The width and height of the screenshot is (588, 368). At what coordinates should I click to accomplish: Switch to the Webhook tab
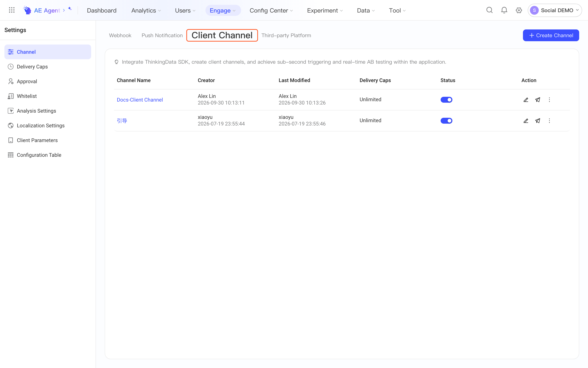(x=120, y=36)
